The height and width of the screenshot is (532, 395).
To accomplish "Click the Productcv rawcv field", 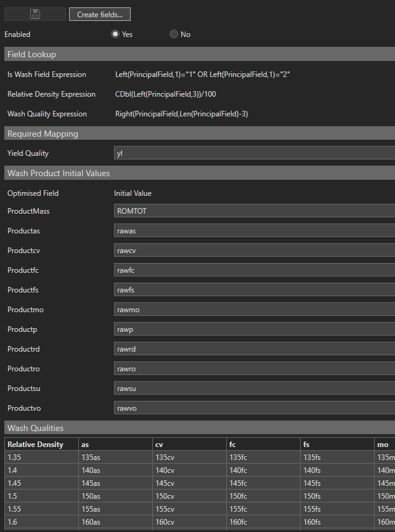I will tap(254, 251).
